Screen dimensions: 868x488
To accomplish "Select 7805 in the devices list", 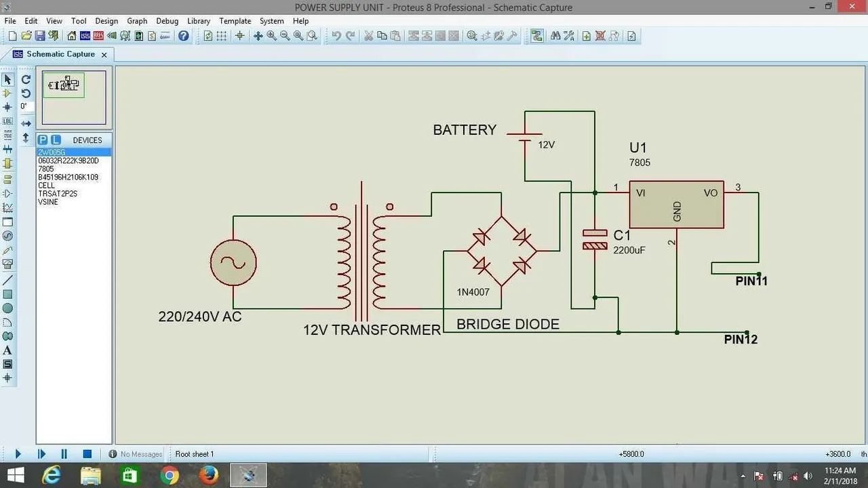I will click(x=73, y=169).
